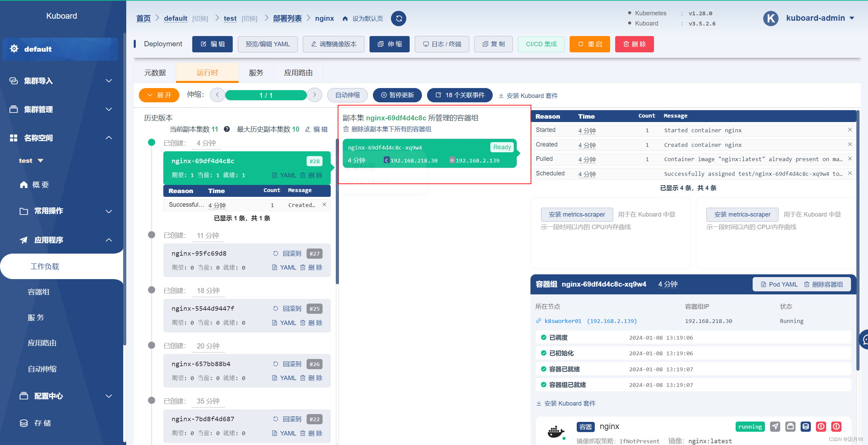868x445 pixels.
Task: Click the refresh icon next to 设为默认页
Action: click(x=398, y=18)
